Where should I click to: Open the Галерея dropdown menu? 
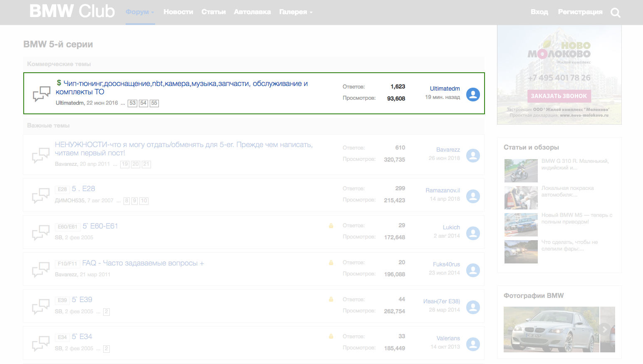296,12
